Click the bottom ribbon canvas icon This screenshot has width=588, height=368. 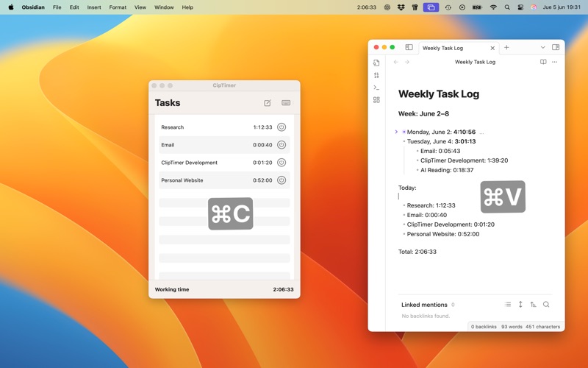(x=376, y=100)
